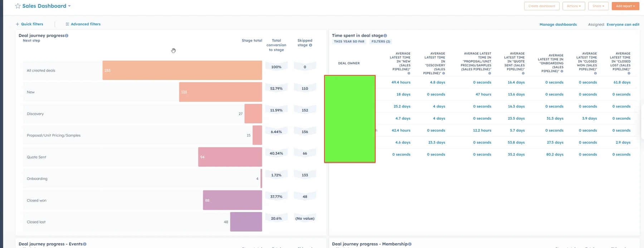Select the Closed won funnel bar
Screen dimensions: 644x248
(233, 200)
